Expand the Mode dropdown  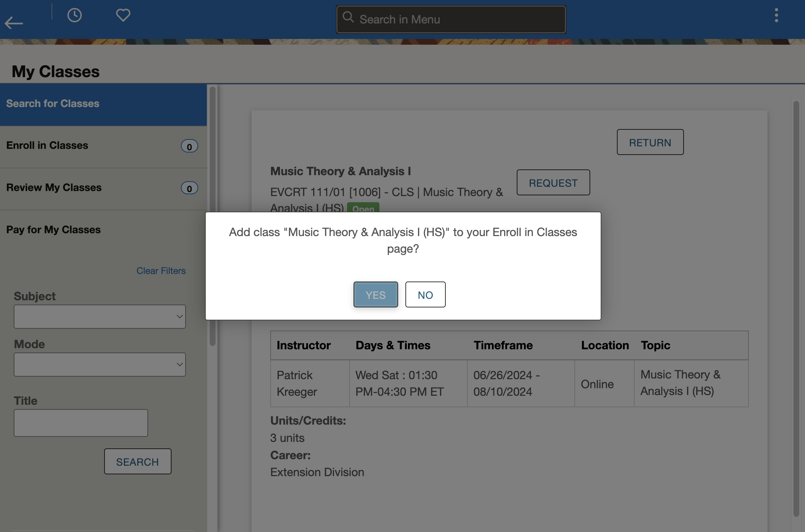100,364
